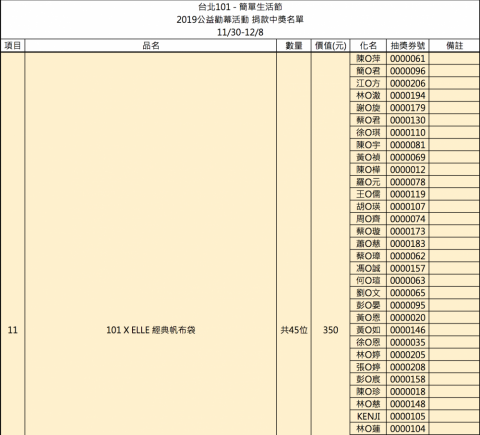Click ticket number 0000095
480x435 pixels.
408,305
